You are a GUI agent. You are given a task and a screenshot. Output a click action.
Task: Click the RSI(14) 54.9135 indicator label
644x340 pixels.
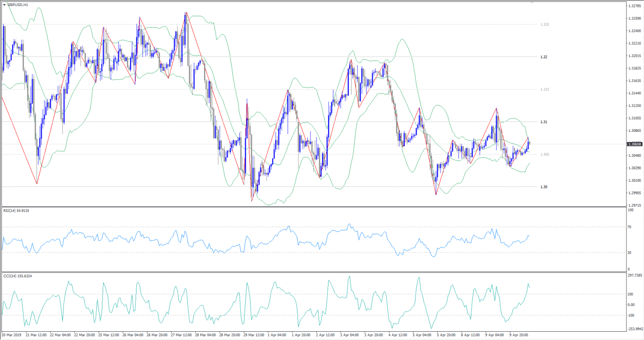coord(16,211)
